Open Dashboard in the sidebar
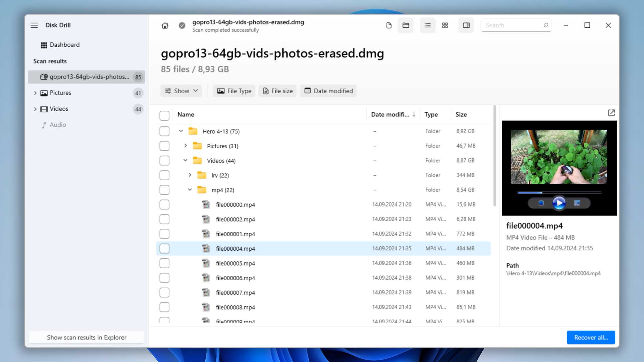Viewport: 644px width, 362px height. coord(60,45)
